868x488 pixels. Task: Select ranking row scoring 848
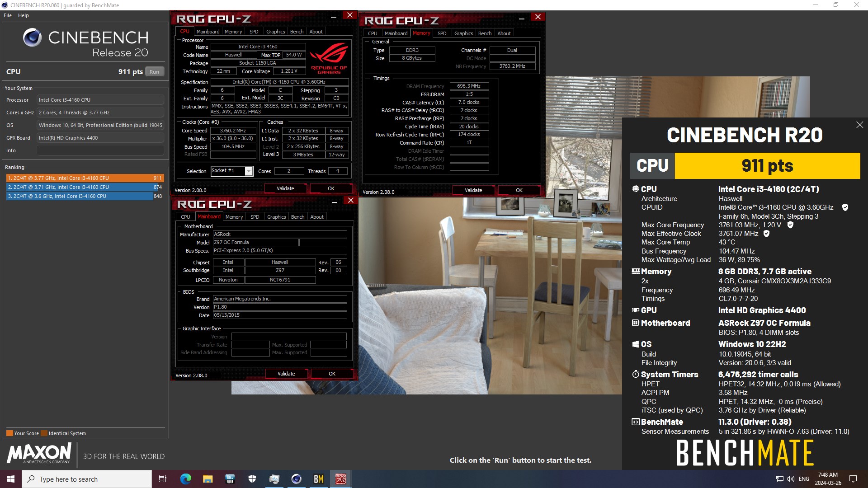coord(85,196)
